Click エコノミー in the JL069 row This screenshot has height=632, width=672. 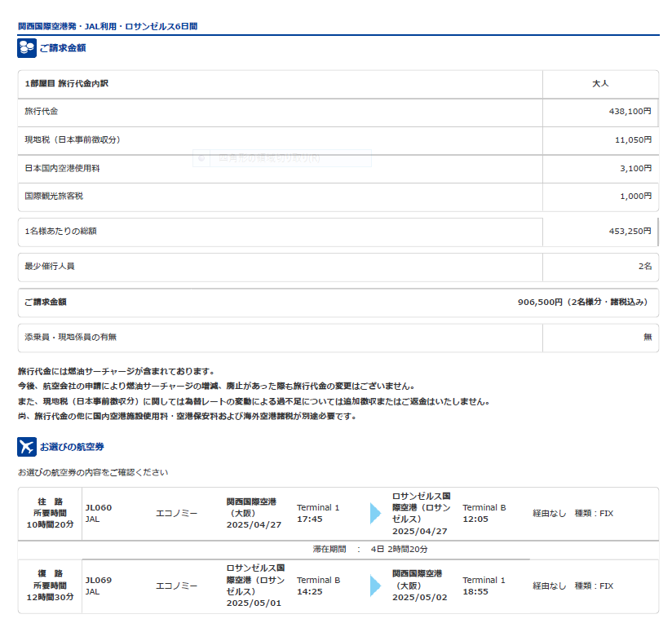[177, 586]
